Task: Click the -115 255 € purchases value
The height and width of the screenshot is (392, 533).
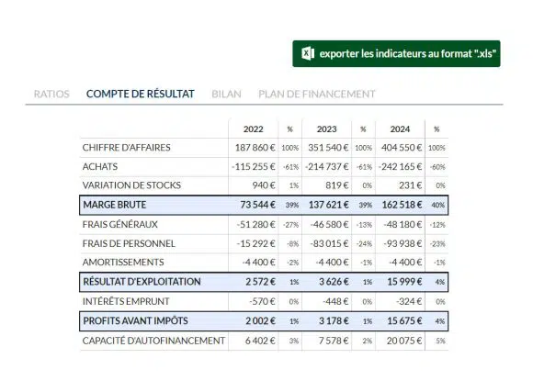Action: (254, 167)
